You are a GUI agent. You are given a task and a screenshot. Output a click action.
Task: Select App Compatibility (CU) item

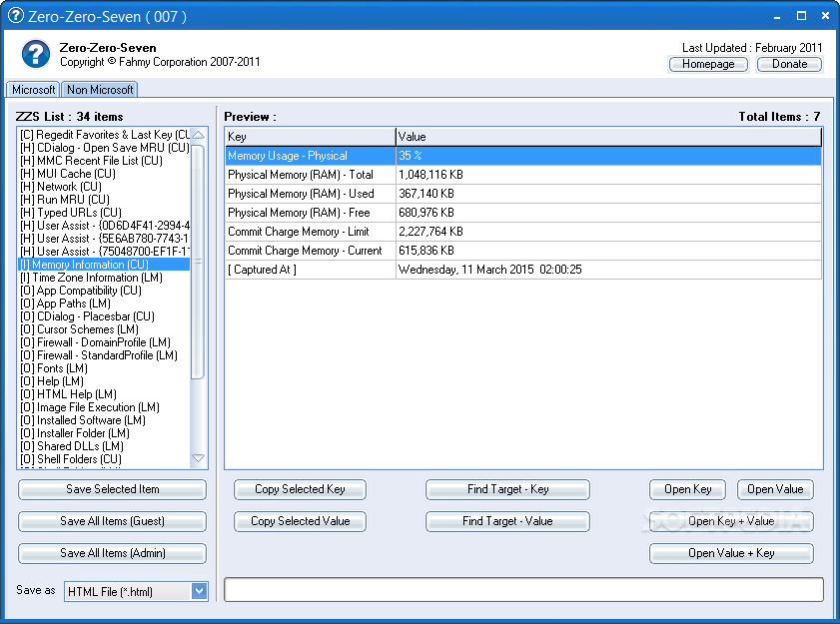105,291
